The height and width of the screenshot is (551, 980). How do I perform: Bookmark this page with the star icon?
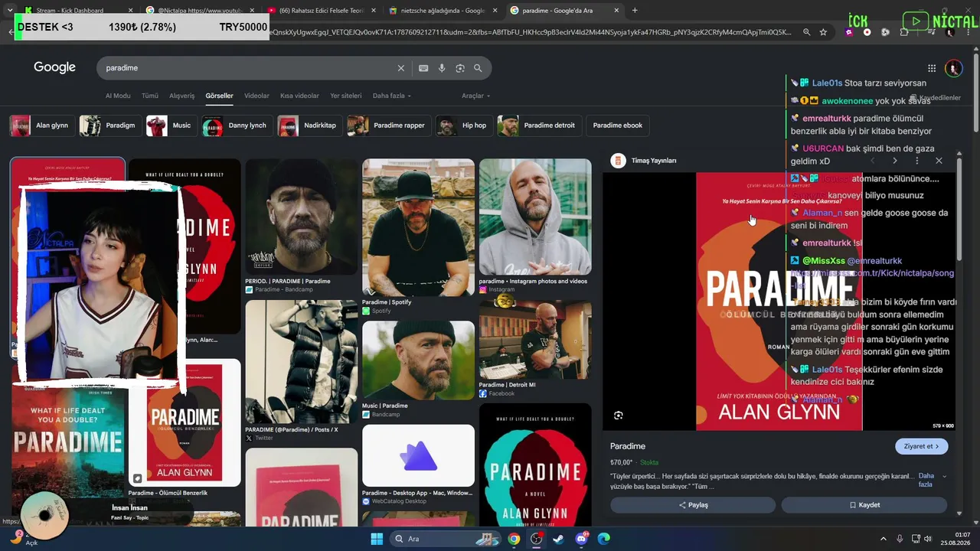click(823, 32)
